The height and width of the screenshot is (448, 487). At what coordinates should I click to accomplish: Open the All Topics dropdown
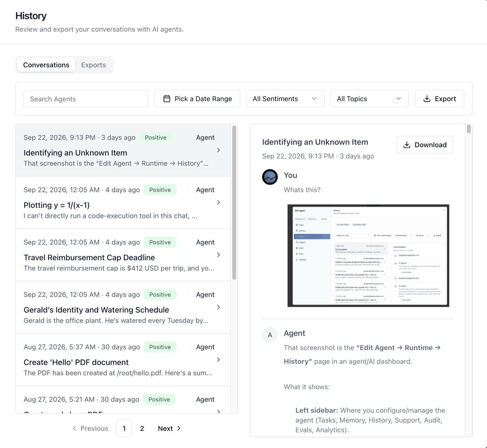click(369, 99)
